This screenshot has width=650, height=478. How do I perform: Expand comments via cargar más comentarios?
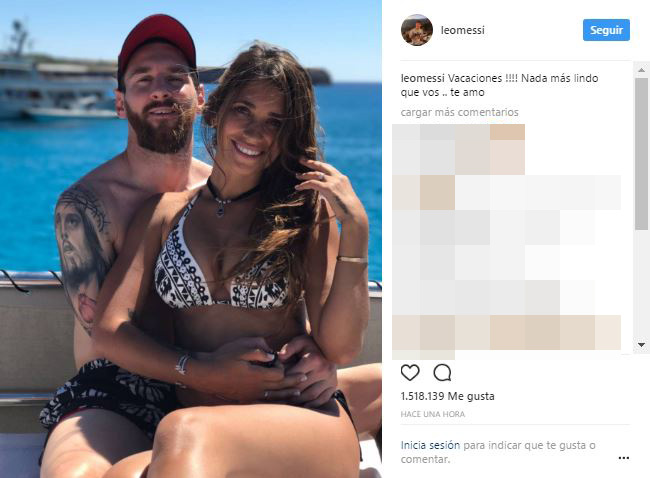[459, 112]
